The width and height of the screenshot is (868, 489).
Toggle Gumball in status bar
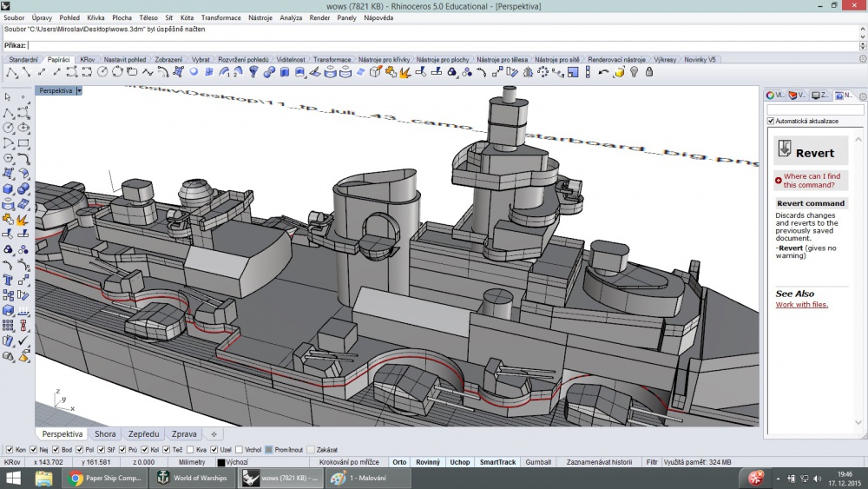(538, 462)
